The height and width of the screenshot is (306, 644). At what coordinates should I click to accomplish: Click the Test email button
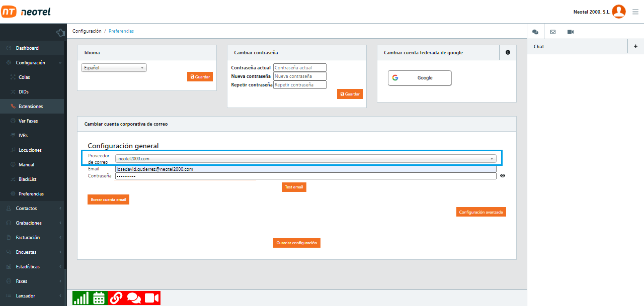click(x=294, y=187)
